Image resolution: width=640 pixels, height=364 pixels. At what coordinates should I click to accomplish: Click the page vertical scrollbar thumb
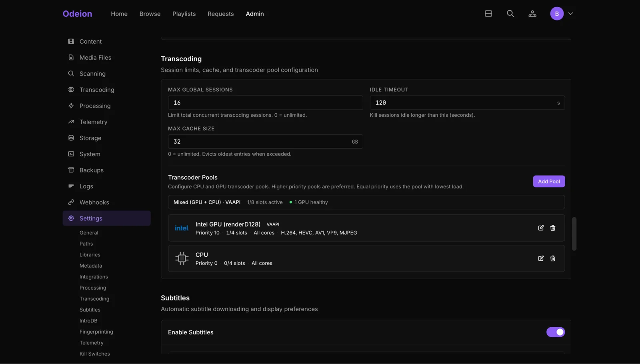[x=574, y=234]
